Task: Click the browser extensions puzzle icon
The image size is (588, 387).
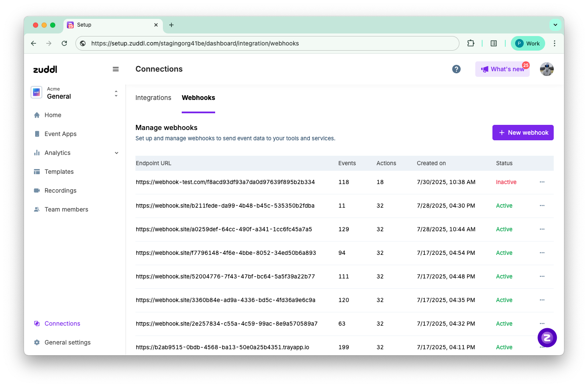Action: point(471,43)
